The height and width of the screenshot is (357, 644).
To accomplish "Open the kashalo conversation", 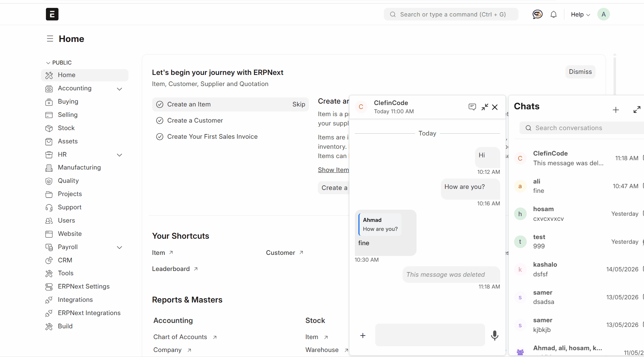I will click(x=578, y=270).
